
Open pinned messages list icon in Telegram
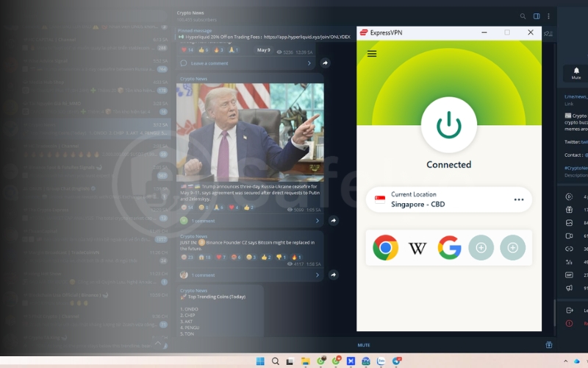pyautogui.click(x=548, y=34)
